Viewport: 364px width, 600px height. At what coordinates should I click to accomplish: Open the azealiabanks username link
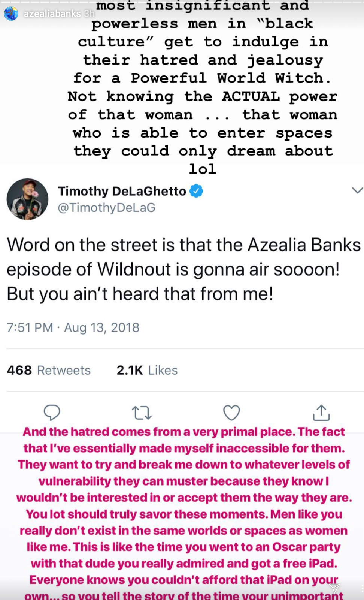pos(52,14)
